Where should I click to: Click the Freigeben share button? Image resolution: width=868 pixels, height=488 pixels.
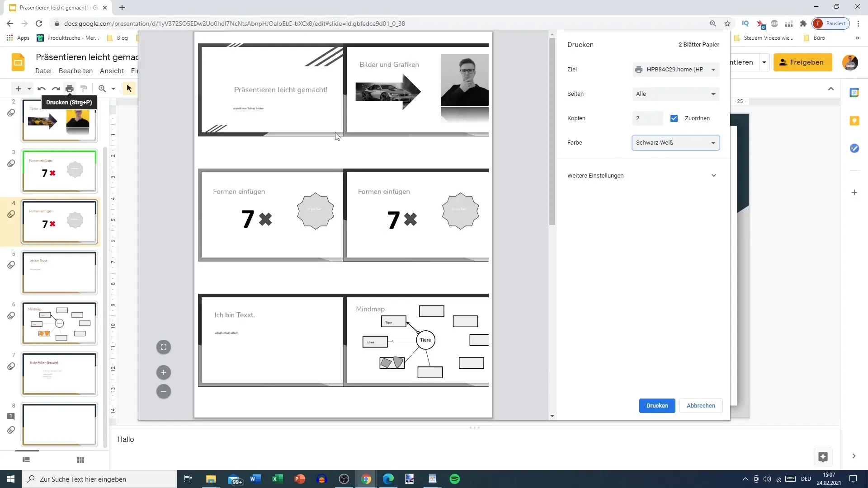(802, 62)
